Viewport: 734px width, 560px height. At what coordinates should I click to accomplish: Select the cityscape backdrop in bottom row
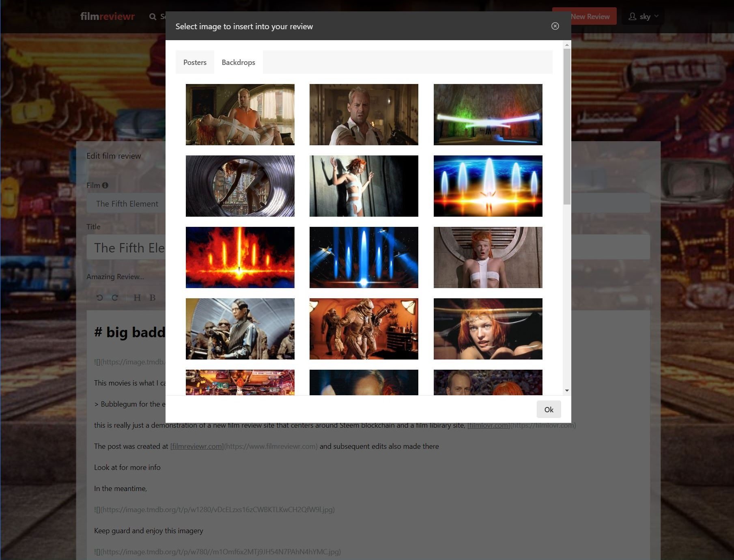click(x=240, y=382)
